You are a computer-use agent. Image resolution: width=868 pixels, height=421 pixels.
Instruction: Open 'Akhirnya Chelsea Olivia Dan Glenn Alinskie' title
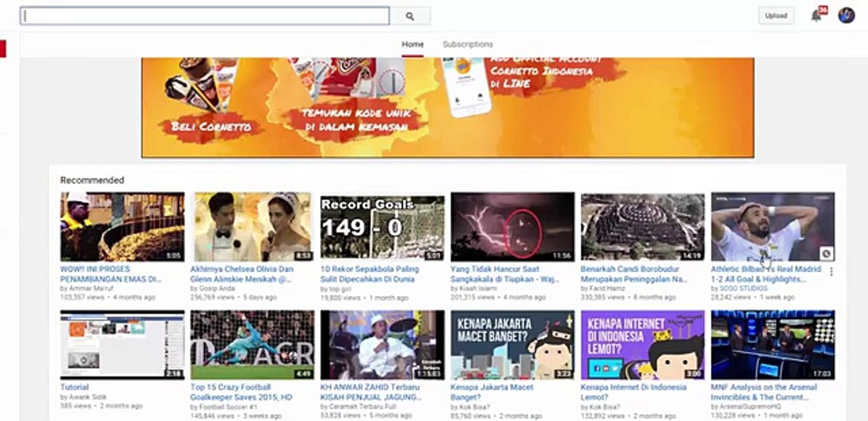(242, 274)
